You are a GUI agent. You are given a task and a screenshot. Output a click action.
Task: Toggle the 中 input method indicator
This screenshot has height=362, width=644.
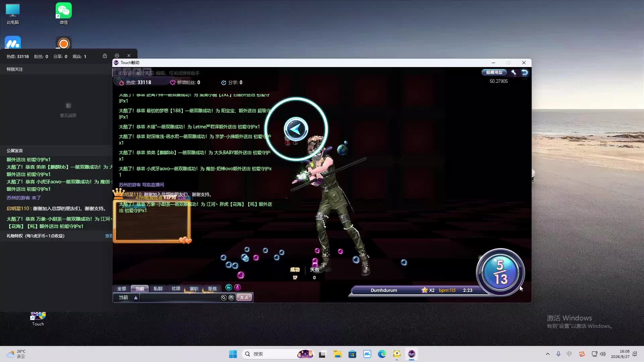569,354
